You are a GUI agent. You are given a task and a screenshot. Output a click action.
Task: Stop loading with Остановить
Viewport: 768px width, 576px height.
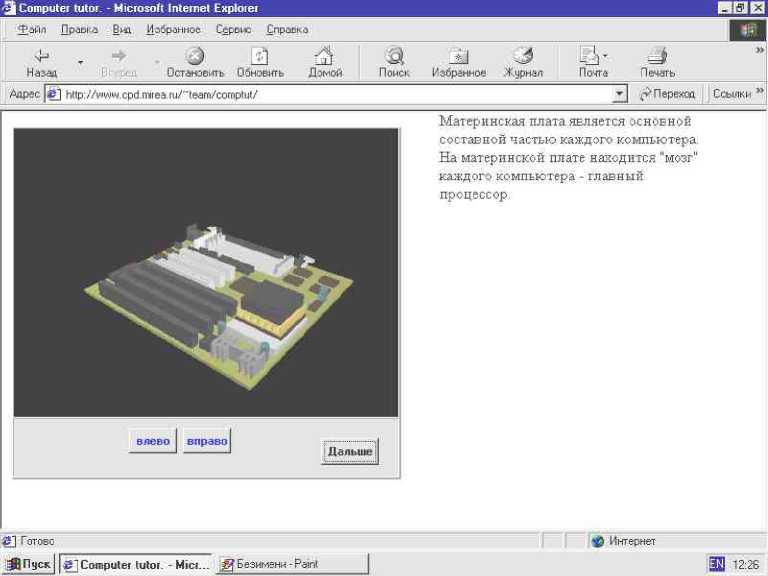click(x=195, y=63)
